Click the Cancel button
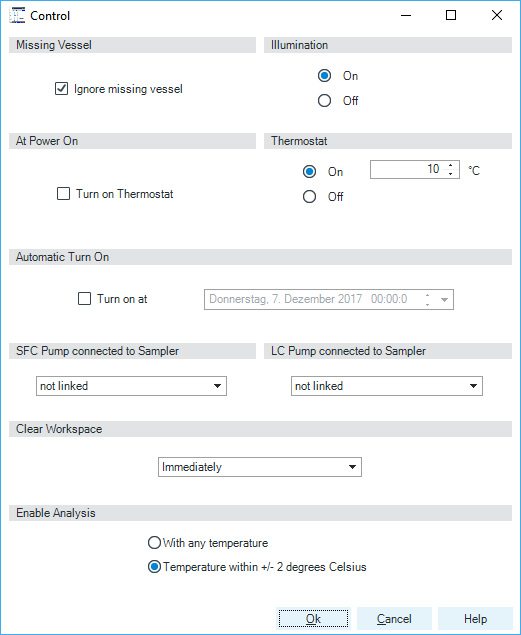 coord(394,619)
